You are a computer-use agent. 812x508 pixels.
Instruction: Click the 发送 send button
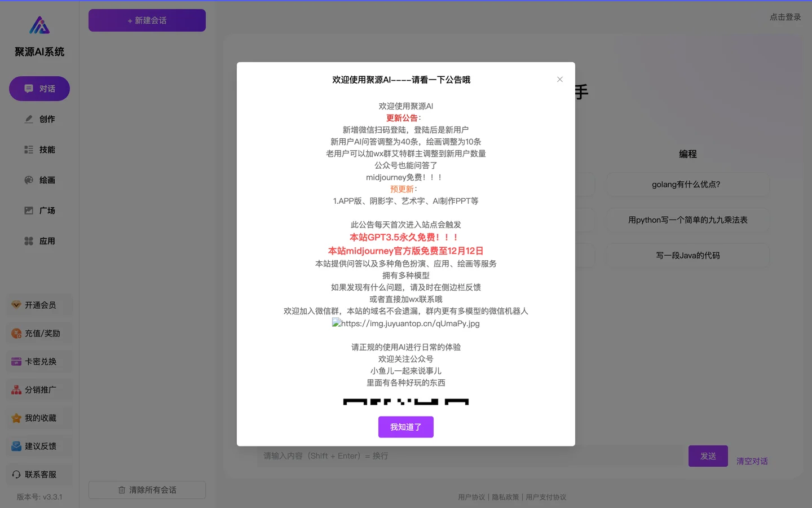[708, 456]
